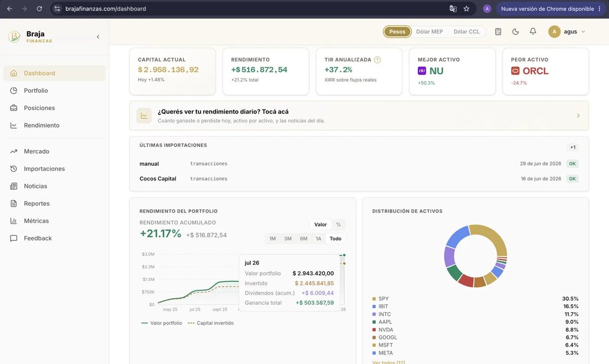Open Importaciones in the sidebar
Viewport: 609px width, 364px height.
coord(54,169)
